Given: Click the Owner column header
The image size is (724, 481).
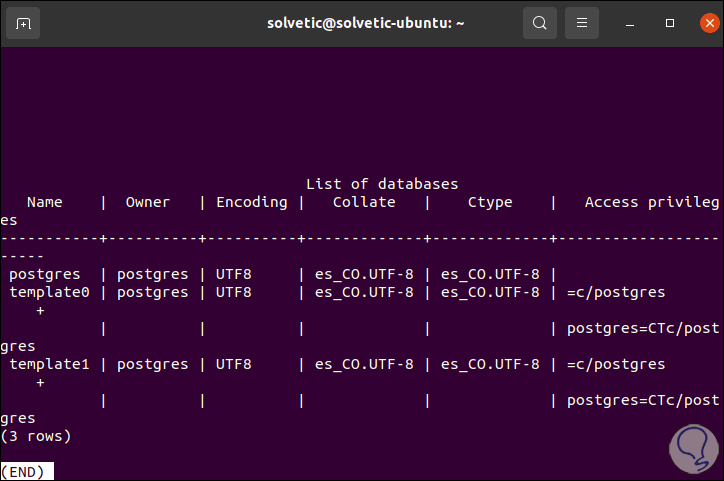Looking at the screenshot, I should coord(147,202).
